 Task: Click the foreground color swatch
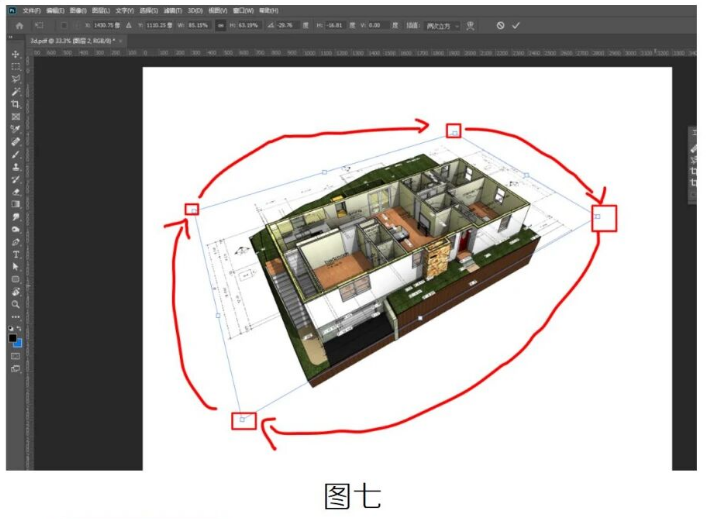pos(12,338)
